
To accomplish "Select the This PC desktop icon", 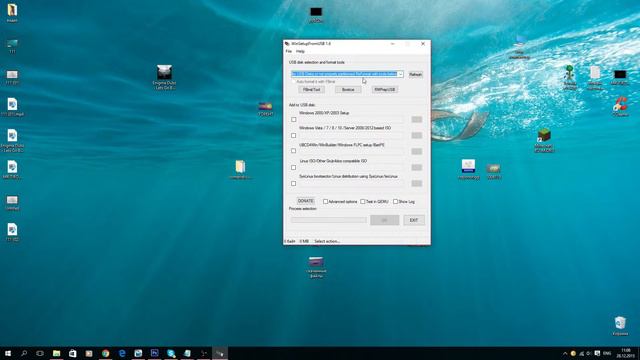I will [520, 47].
